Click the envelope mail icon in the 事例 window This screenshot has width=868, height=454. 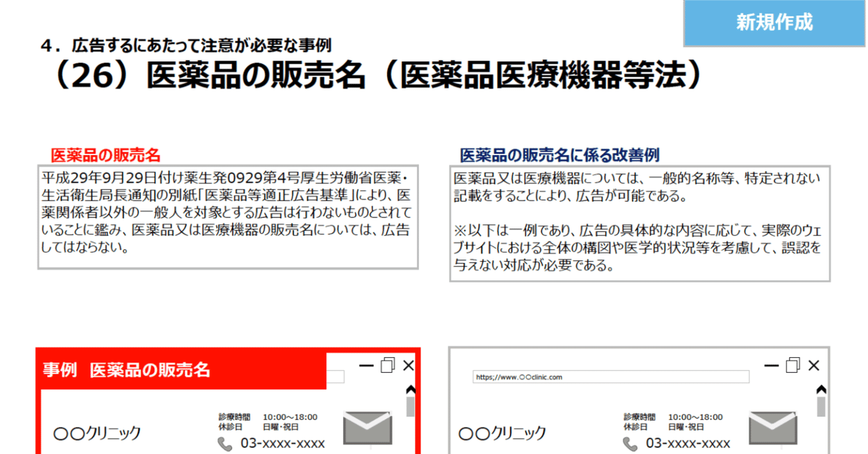click(x=366, y=428)
